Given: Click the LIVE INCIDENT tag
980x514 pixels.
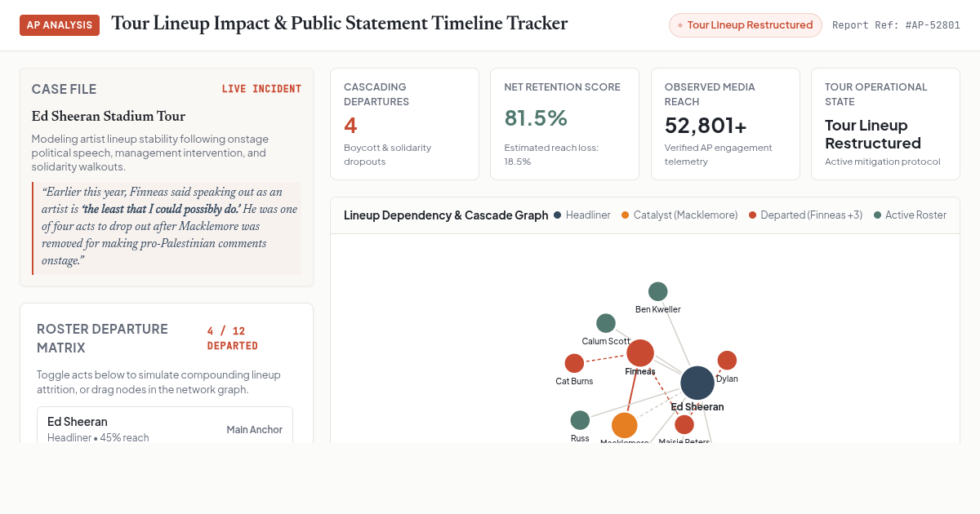Looking at the screenshot, I should pos(261,89).
